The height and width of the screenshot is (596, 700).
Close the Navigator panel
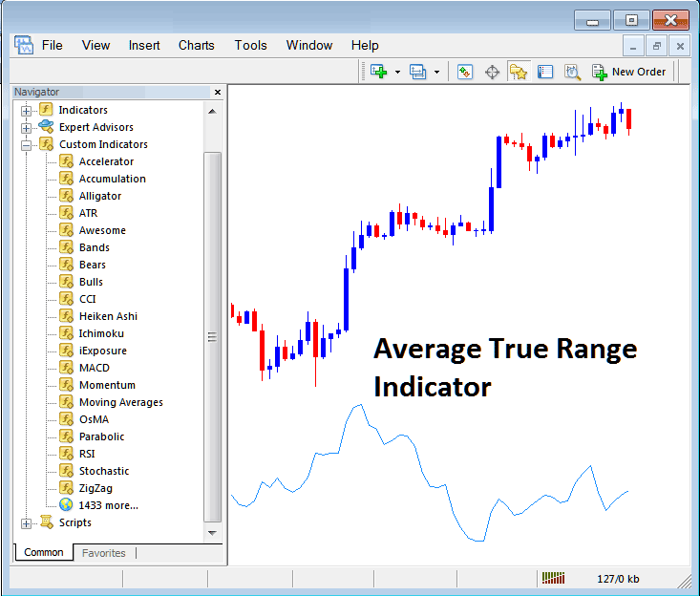pyautogui.click(x=217, y=92)
